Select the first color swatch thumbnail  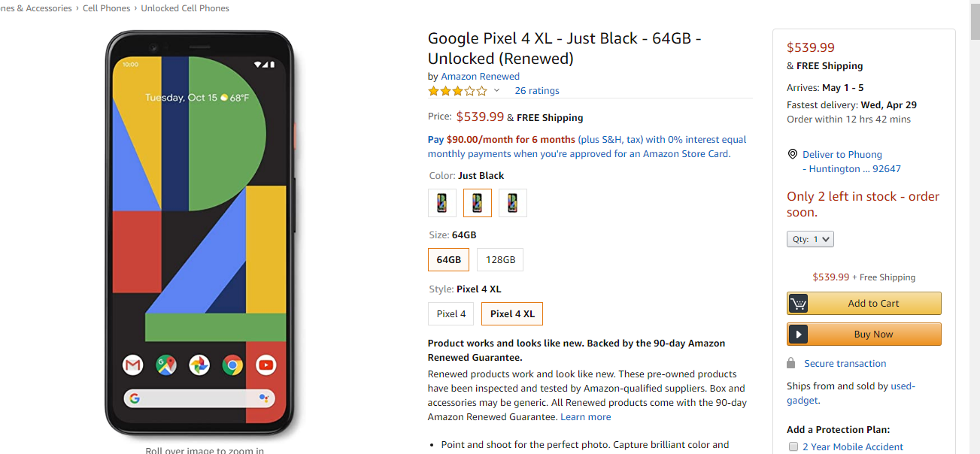[x=442, y=203]
